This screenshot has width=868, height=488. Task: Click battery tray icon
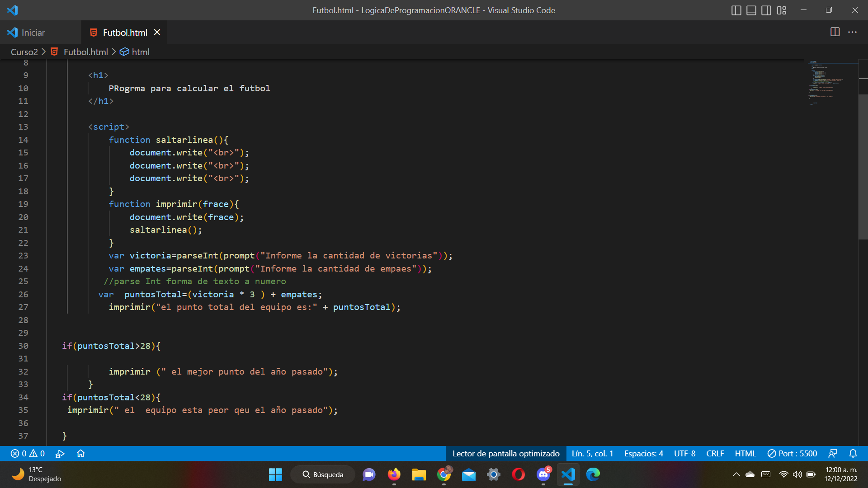811,474
